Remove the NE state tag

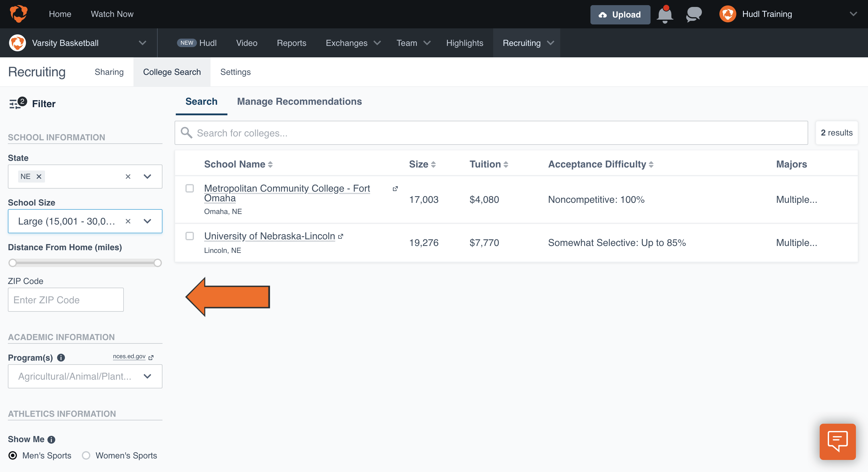pyautogui.click(x=39, y=177)
